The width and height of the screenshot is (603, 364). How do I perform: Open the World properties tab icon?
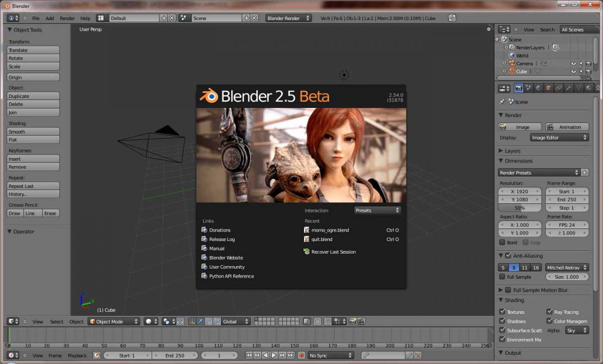[539, 88]
